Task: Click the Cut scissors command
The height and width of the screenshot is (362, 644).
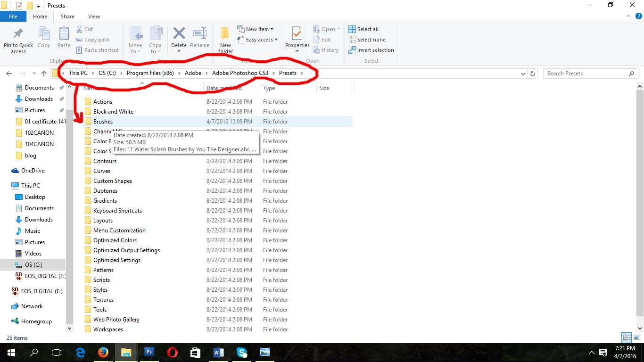Action: click(x=84, y=29)
